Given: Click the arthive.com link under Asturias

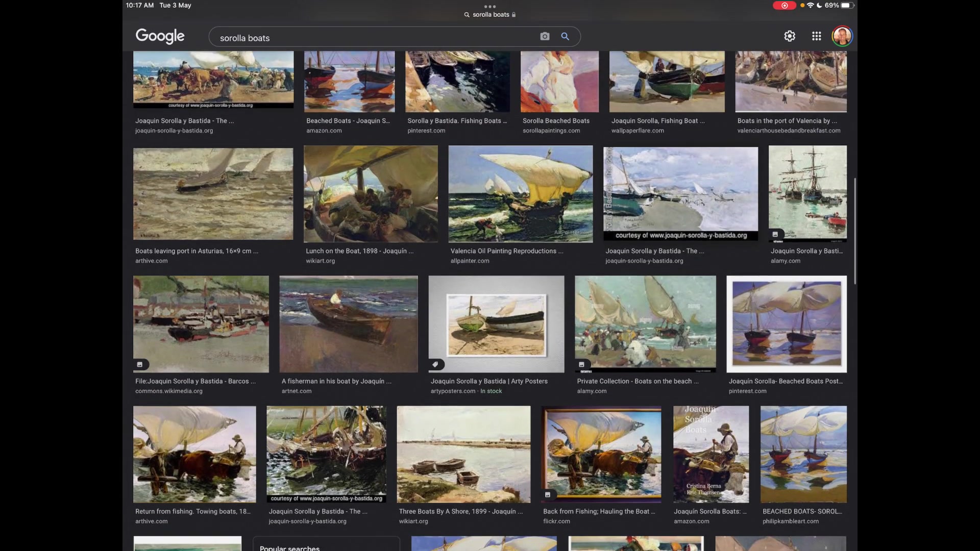Looking at the screenshot, I should [x=152, y=261].
